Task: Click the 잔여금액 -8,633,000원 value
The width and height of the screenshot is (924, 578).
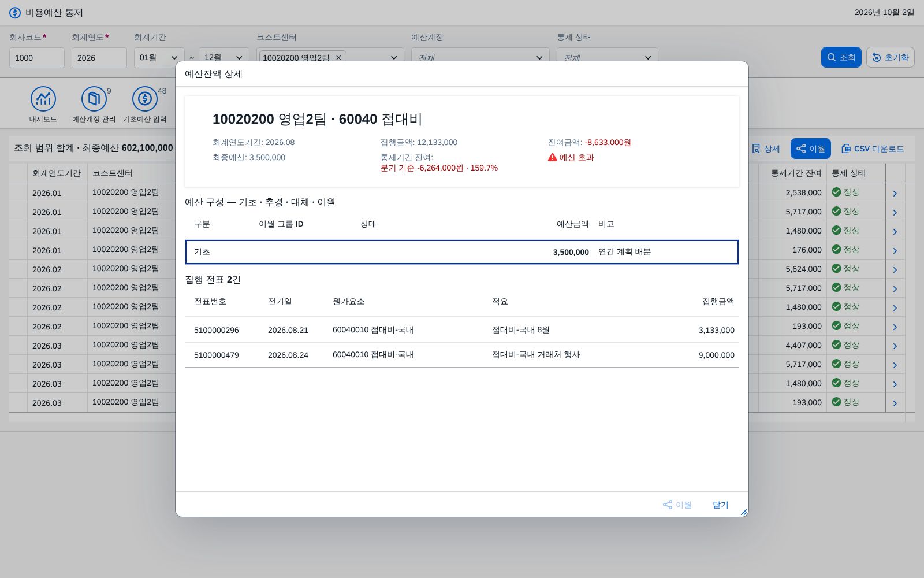Action: tap(608, 142)
